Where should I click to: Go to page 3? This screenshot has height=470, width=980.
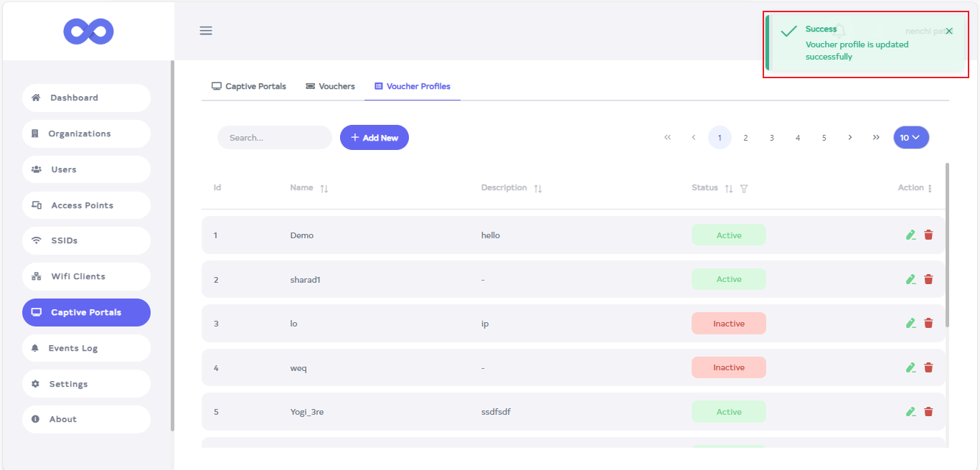pyautogui.click(x=771, y=138)
